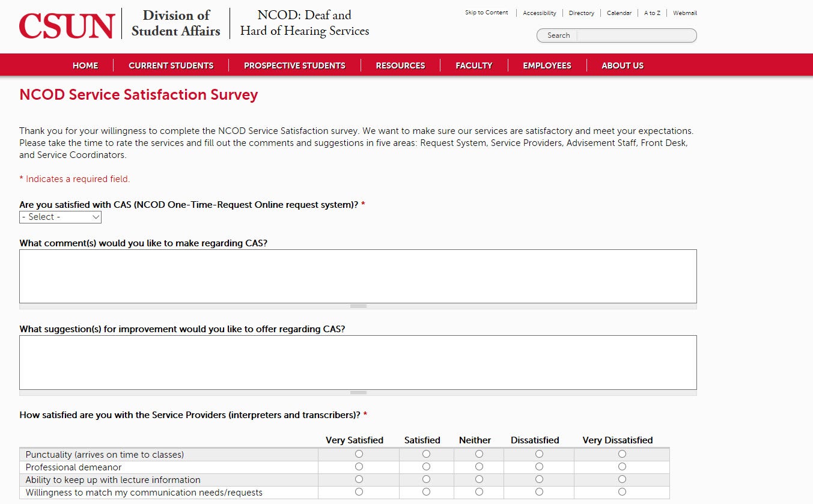Select Very Dissatisfied for communication needs willingness
This screenshot has height=504, width=813.
tap(622, 492)
